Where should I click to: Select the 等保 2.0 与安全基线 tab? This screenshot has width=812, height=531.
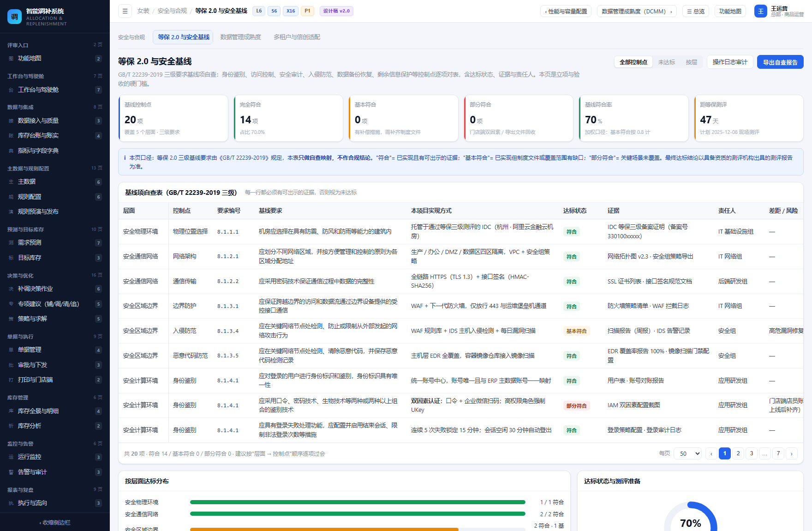pyautogui.click(x=183, y=37)
